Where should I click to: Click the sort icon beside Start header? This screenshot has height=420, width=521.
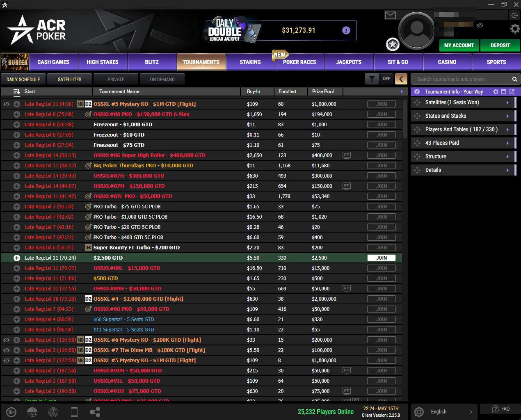tap(16, 91)
